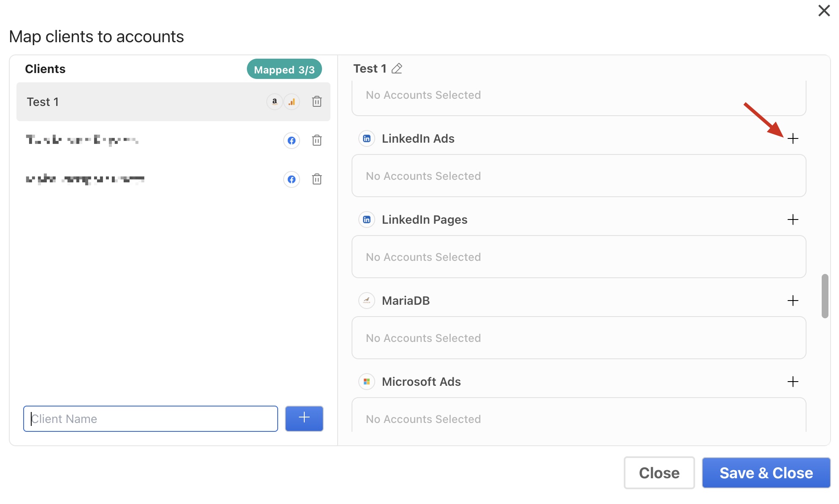Click the Test 1 heading in right panel

[x=370, y=68]
